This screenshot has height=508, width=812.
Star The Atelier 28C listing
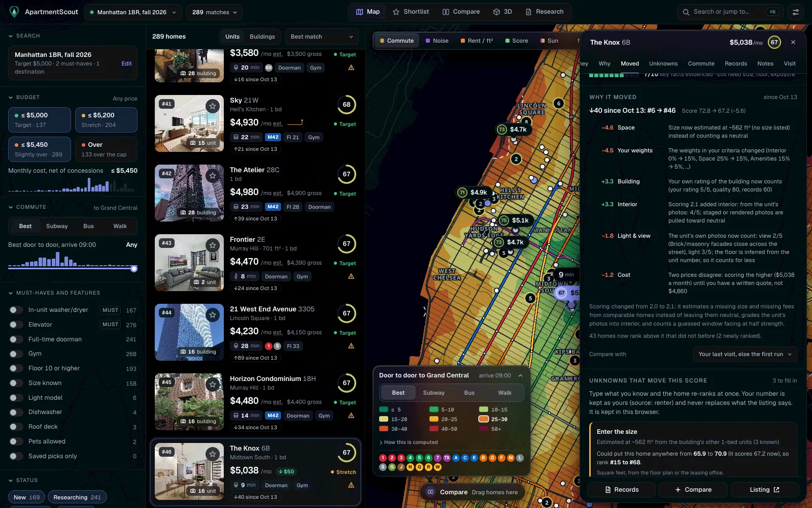click(x=213, y=175)
